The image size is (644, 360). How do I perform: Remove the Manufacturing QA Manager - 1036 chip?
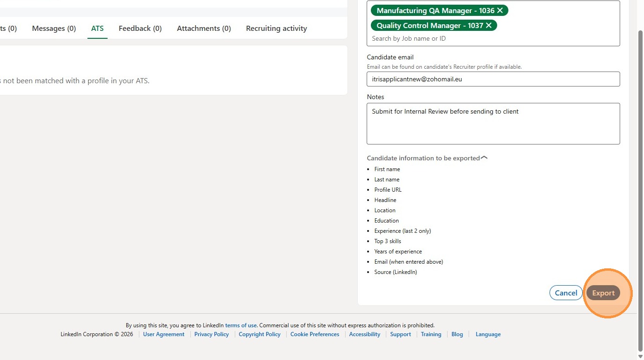point(500,10)
